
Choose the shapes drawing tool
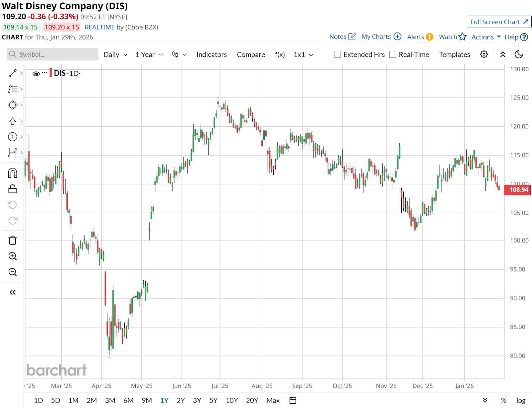(x=13, y=105)
